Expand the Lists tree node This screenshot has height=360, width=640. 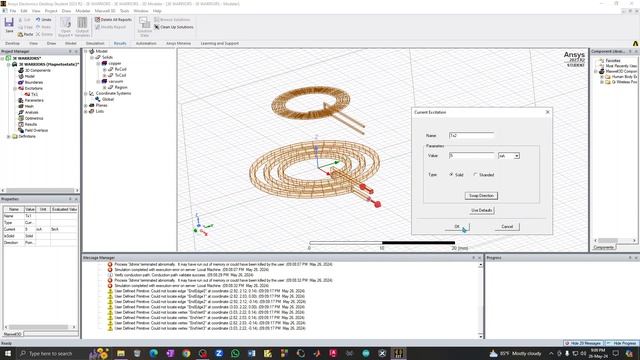86,111
